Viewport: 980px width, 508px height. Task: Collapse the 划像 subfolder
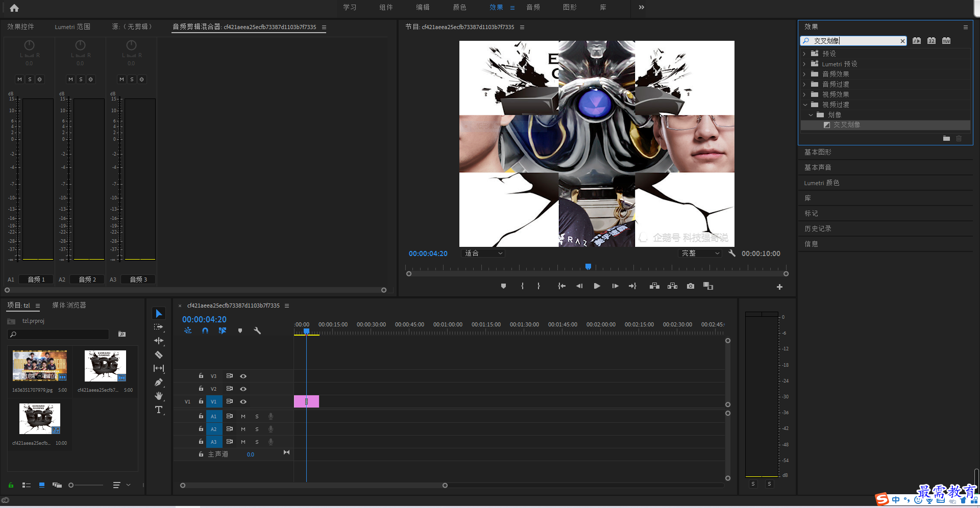[x=811, y=115]
